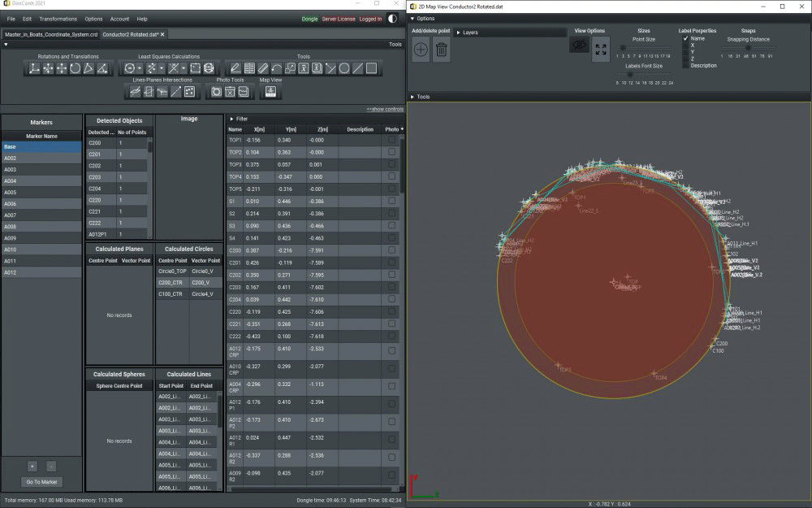Image resolution: width=812 pixels, height=508 pixels.
Task: Toggle the eye visibility button in View Options
Action: click(579, 46)
